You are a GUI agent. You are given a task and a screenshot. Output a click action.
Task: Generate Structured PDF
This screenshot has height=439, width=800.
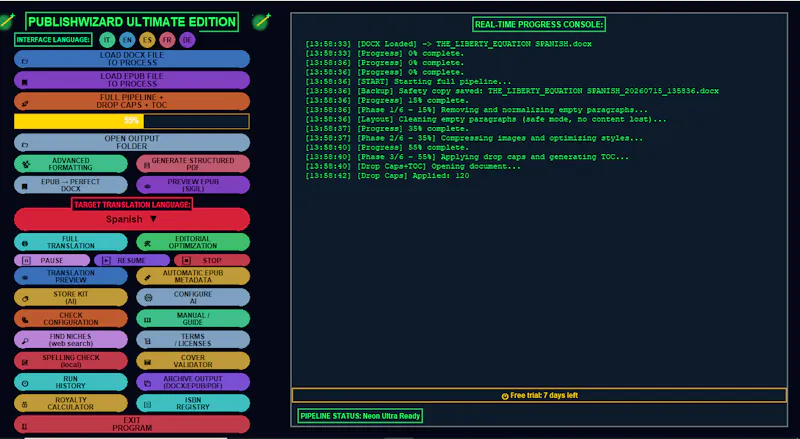pyautogui.click(x=193, y=164)
